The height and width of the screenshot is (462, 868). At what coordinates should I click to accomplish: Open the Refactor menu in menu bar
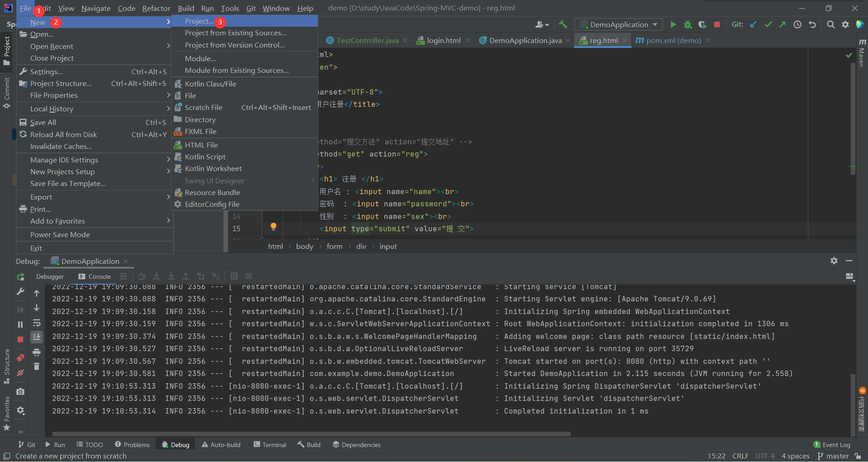pyautogui.click(x=156, y=8)
